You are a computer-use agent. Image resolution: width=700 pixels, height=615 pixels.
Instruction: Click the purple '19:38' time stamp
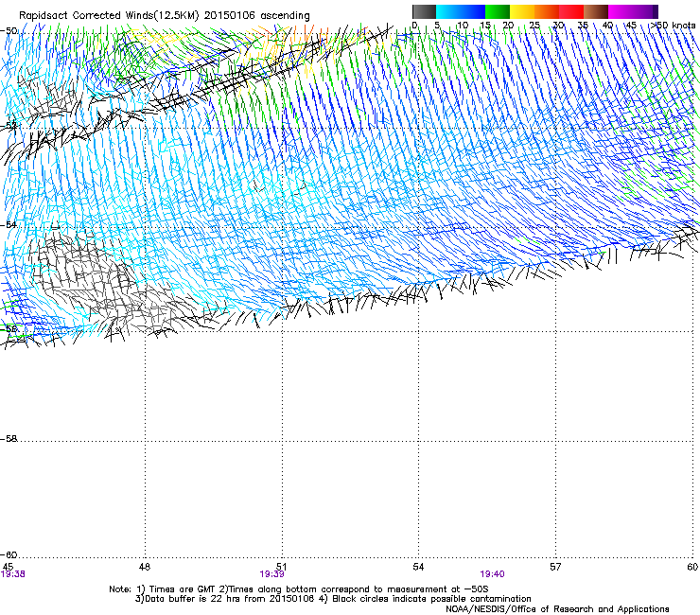pyautogui.click(x=13, y=574)
